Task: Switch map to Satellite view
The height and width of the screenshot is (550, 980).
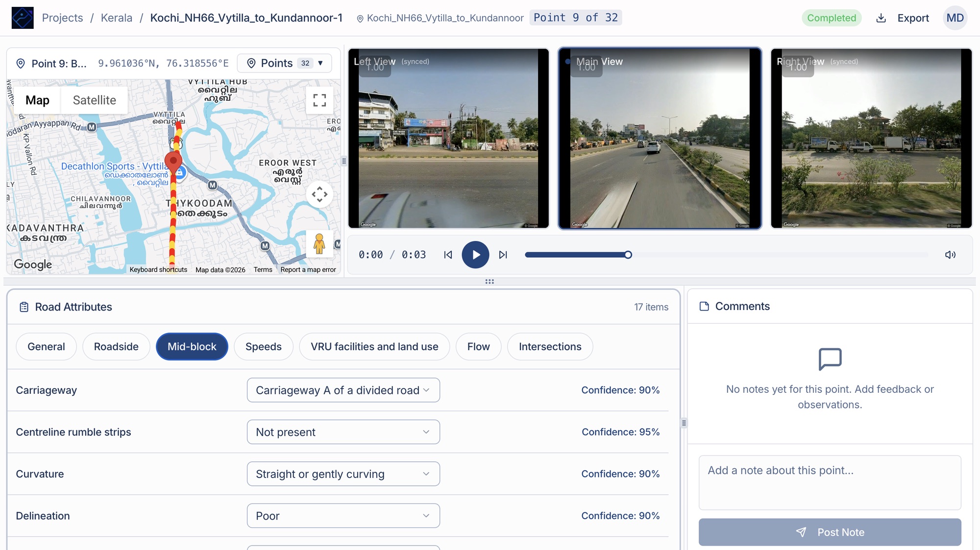Action: coord(95,100)
